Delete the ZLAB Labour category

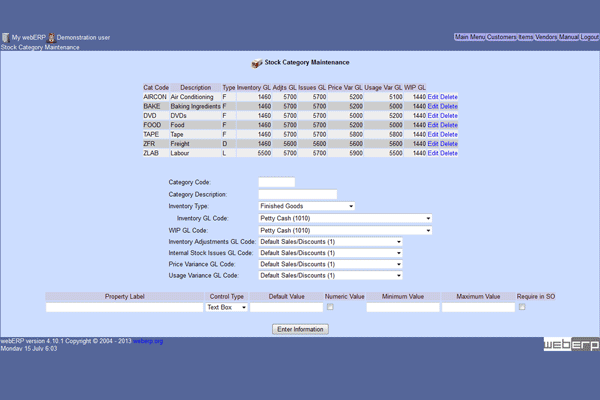click(x=449, y=154)
